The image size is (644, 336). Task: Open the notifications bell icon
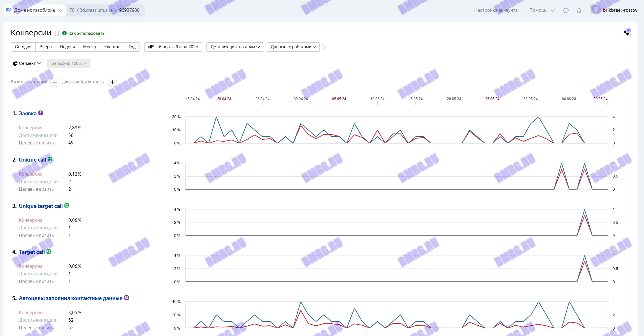(579, 10)
